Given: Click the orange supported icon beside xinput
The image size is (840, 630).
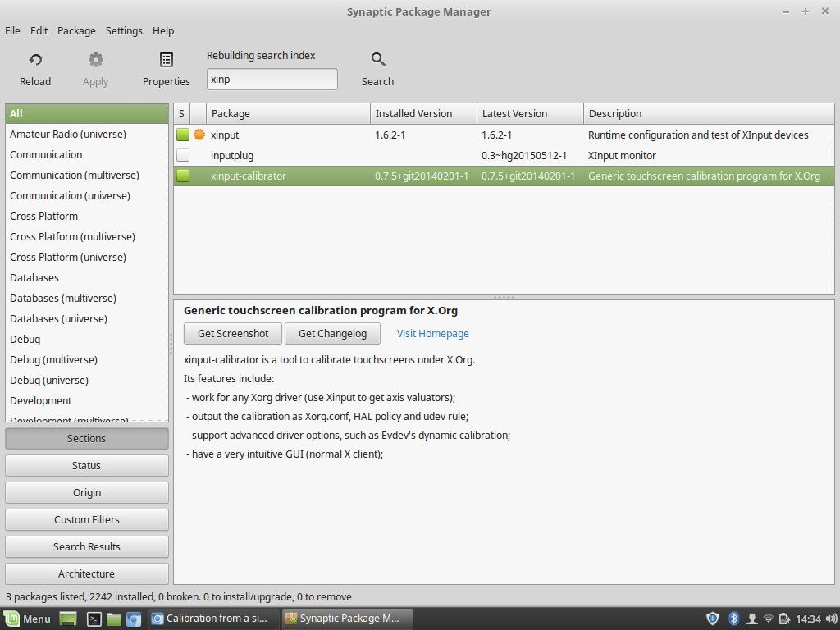Looking at the screenshot, I should pos(199,135).
